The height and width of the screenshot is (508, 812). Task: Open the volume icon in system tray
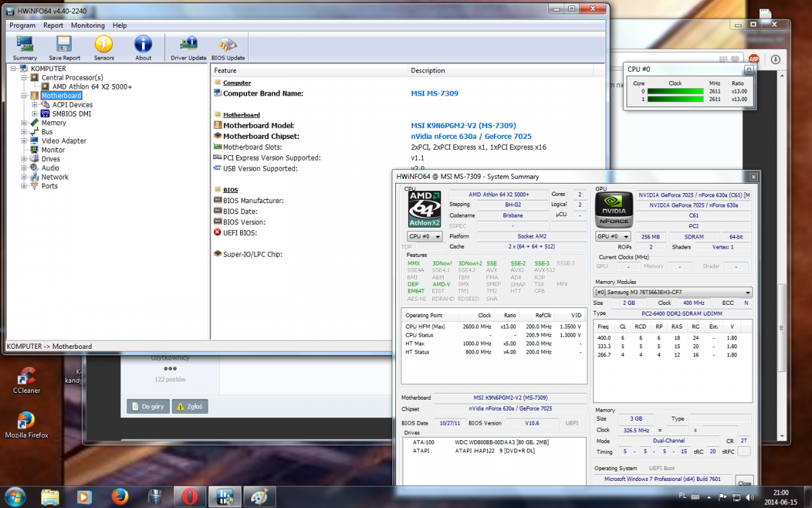pyautogui.click(x=748, y=496)
